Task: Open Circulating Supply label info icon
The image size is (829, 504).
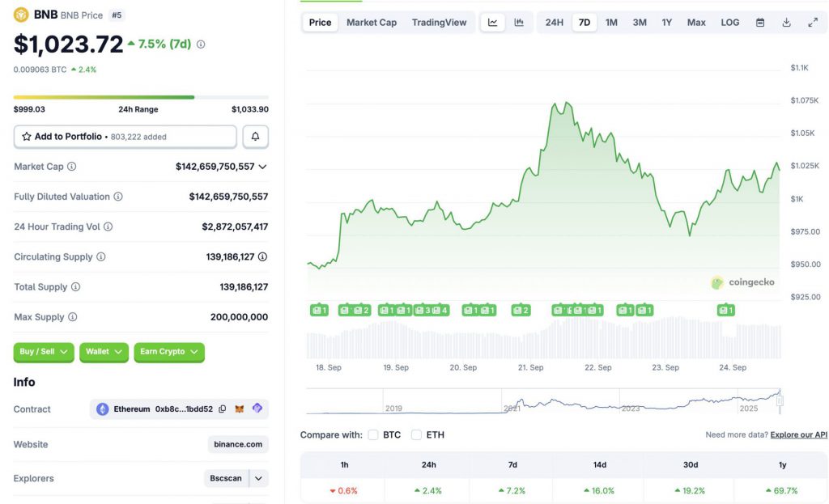Action: (x=101, y=256)
